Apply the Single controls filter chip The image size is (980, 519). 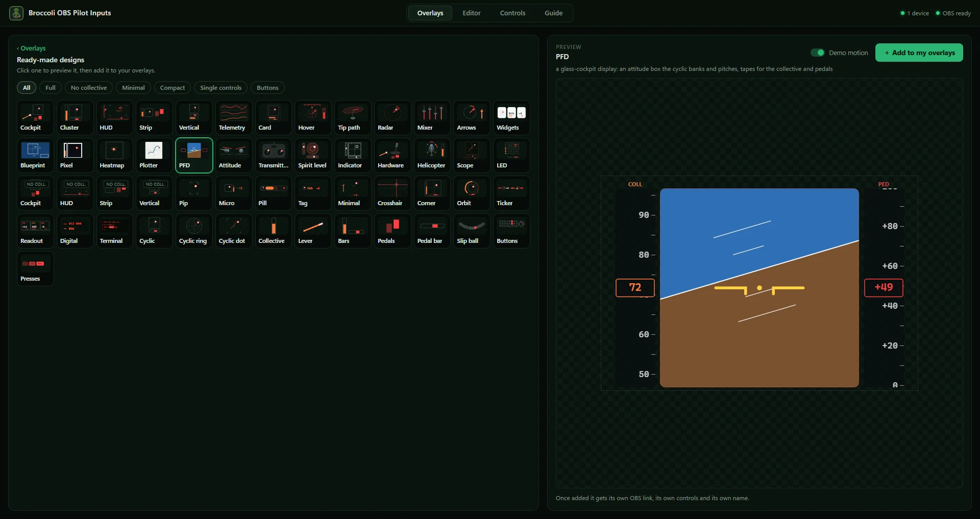(220, 88)
